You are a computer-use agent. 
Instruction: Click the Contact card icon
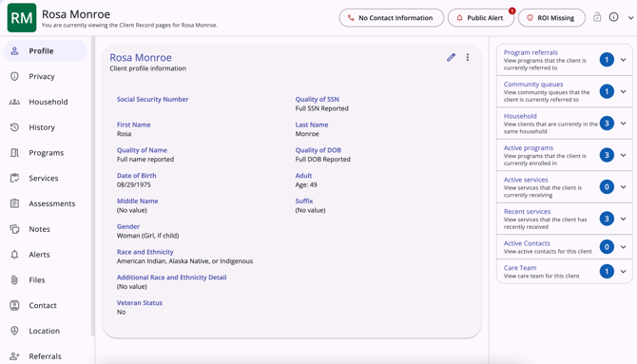tap(14, 305)
